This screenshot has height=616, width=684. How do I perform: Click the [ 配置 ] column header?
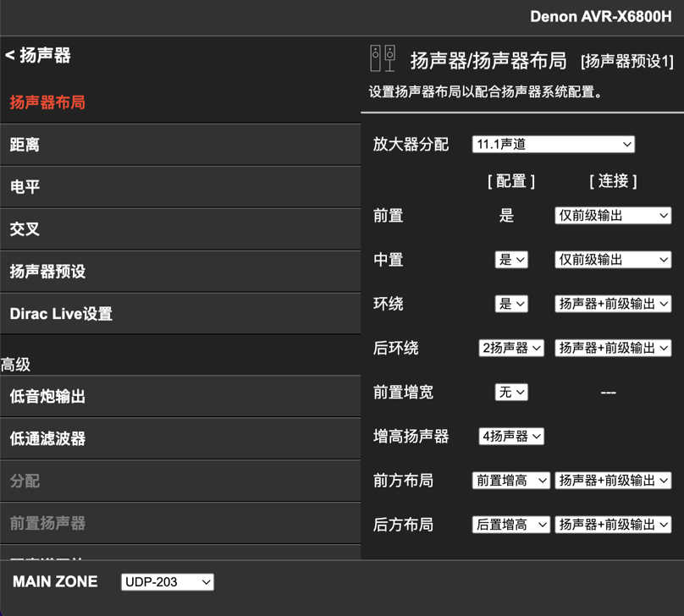[511, 181]
